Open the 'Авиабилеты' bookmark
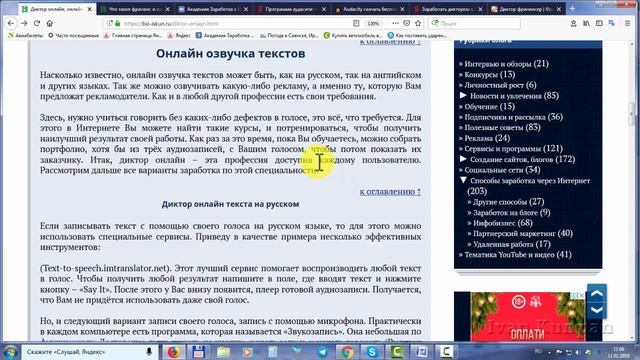Image resolution: width=640 pixels, height=360 pixels. (x=25, y=36)
